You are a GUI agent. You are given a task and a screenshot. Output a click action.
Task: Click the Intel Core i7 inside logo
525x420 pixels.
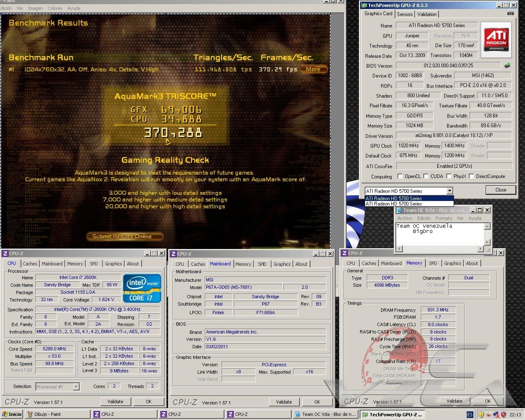(x=142, y=288)
